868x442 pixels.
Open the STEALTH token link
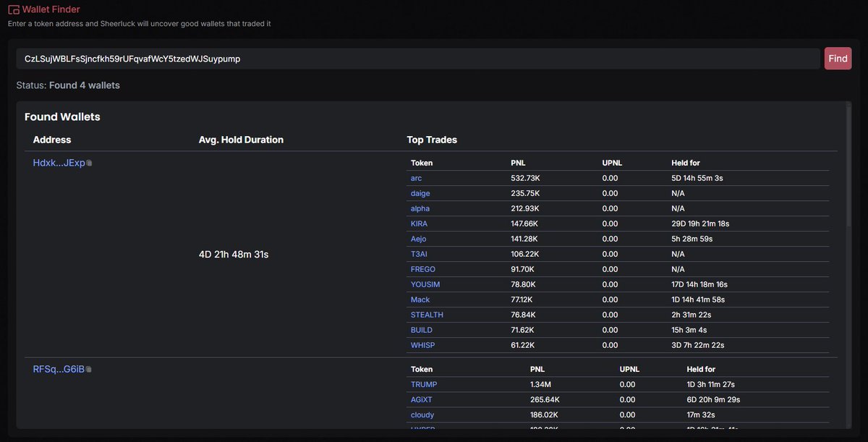[427, 315]
